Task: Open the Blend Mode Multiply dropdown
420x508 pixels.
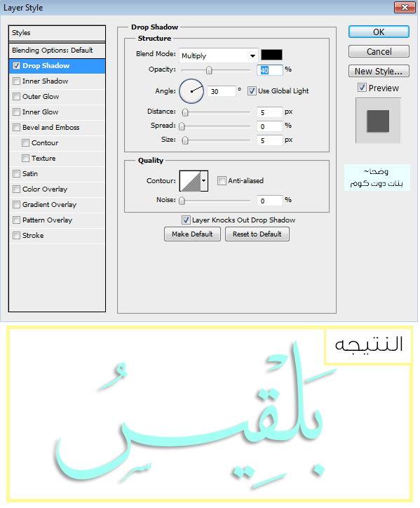Action: tap(219, 55)
